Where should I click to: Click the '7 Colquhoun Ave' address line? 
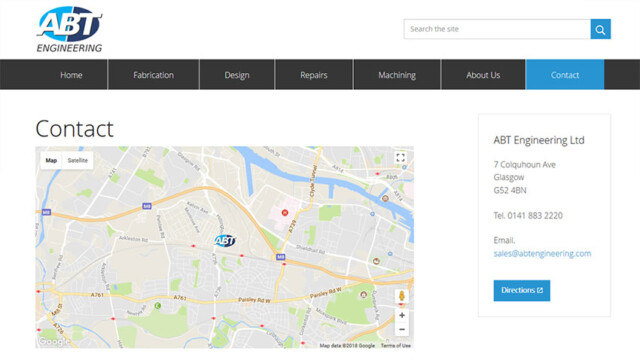524,164
